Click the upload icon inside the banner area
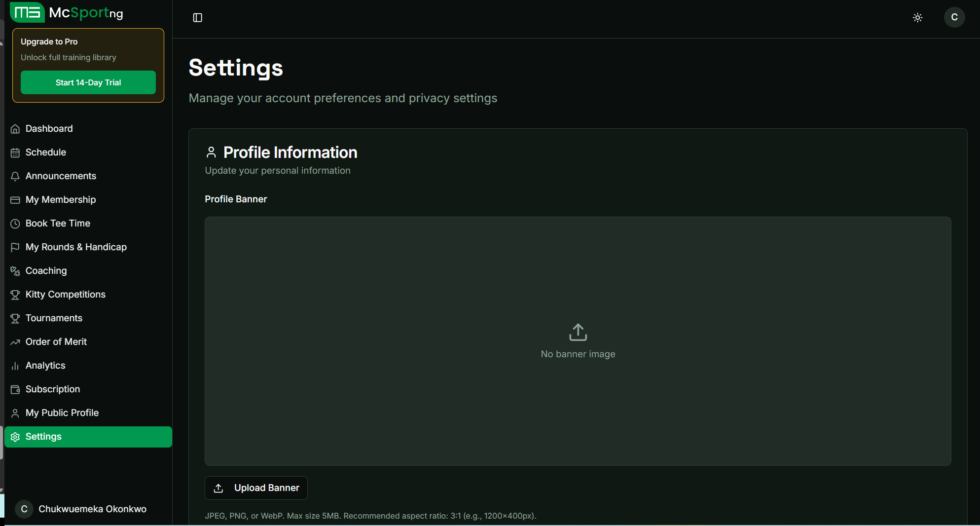 (577, 332)
